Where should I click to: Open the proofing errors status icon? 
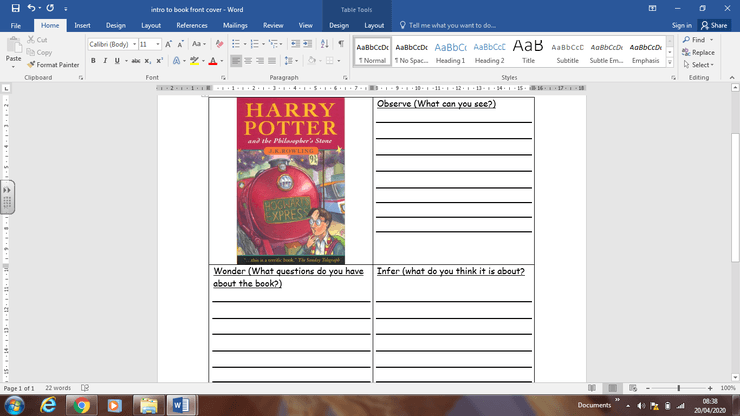[85, 388]
